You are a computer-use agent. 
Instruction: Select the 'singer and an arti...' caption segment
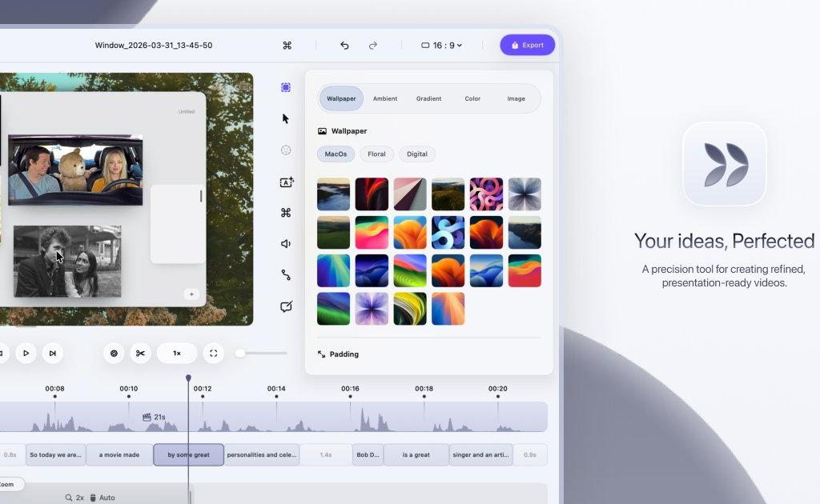[480, 455]
